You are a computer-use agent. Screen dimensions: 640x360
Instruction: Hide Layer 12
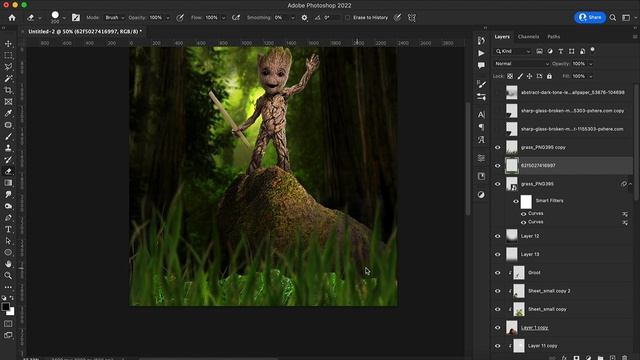[x=498, y=236]
